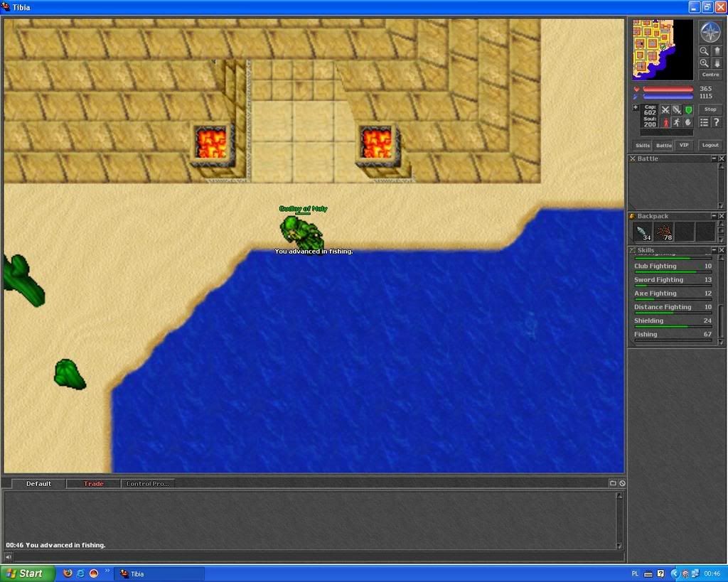The width and height of the screenshot is (728, 582).
Task: Select offensive crossed-swords fight mode
Action: click(x=665, y=110)
